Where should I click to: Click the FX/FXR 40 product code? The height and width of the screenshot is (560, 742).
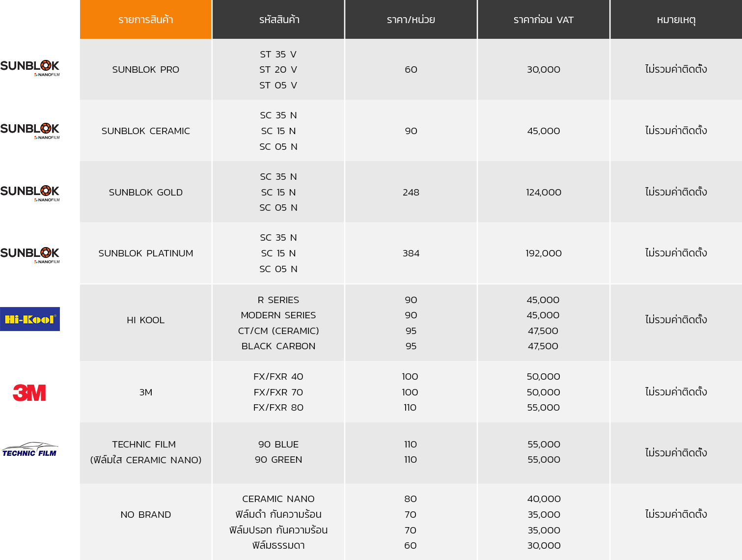tap(278, 377)
